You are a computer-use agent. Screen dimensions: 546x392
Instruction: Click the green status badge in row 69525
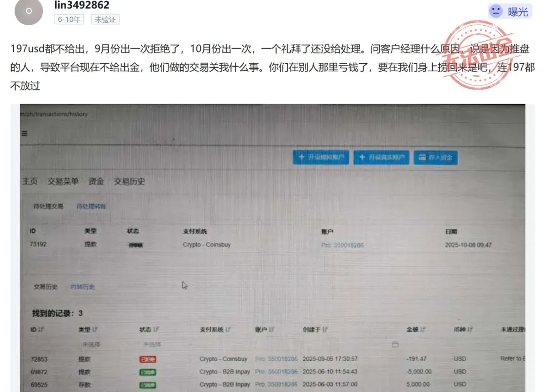click(148, 385)
